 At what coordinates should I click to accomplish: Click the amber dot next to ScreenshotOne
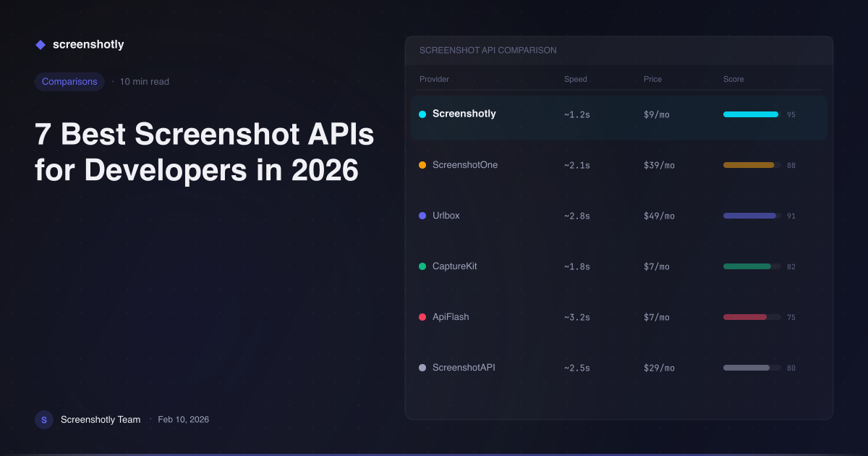click(x=422, y=164)
